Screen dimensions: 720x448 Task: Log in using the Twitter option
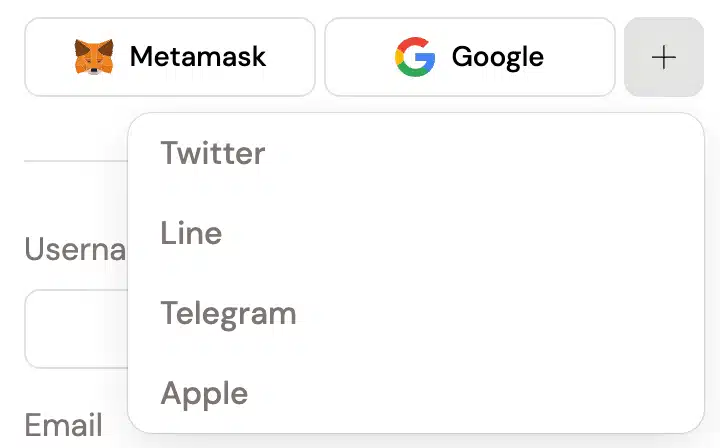pos(416,153)
